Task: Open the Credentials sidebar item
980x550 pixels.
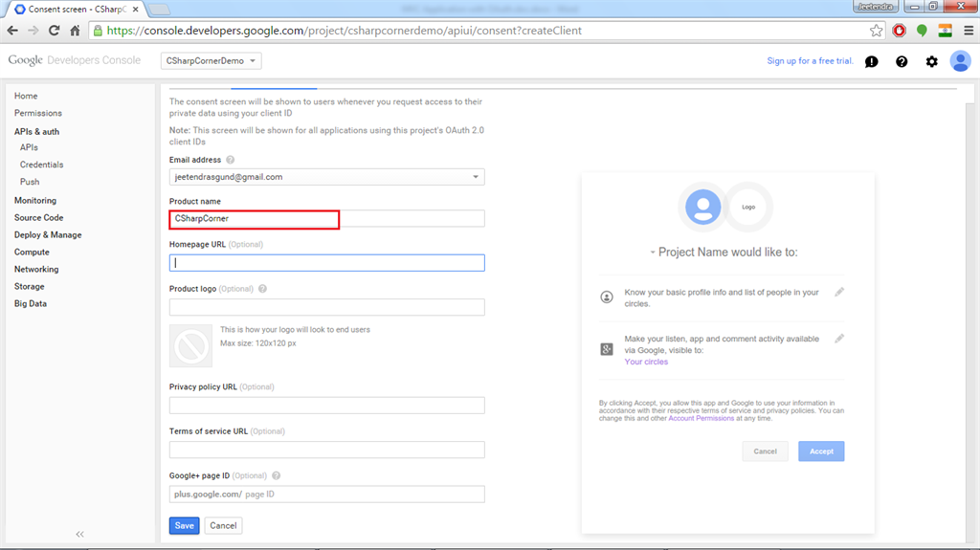Action: click(x=41, y=165)
